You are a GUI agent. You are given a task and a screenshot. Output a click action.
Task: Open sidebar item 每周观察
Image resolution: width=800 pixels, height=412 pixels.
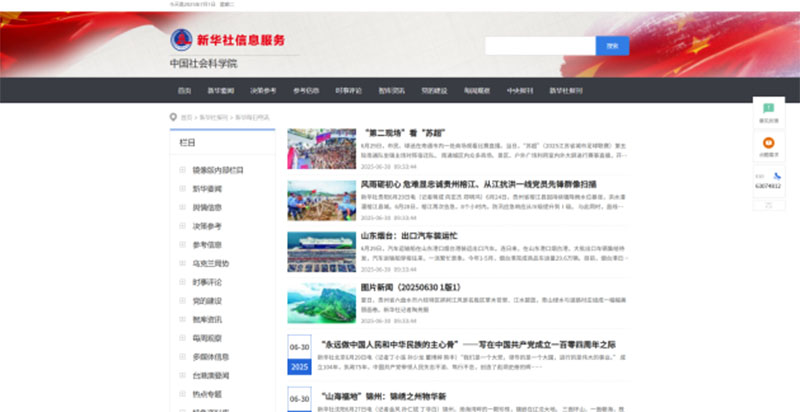coord(207,338)
